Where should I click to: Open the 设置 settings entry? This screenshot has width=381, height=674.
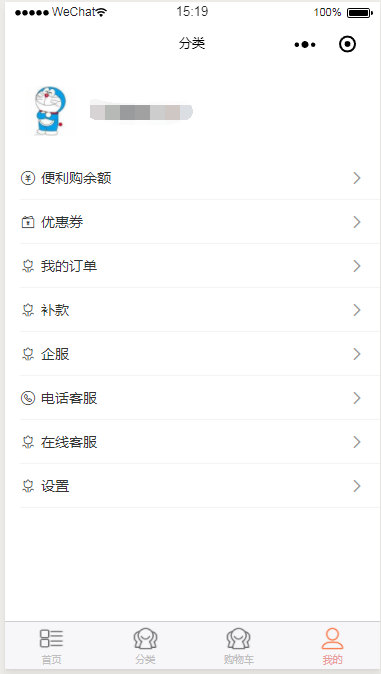click(200, 486)
